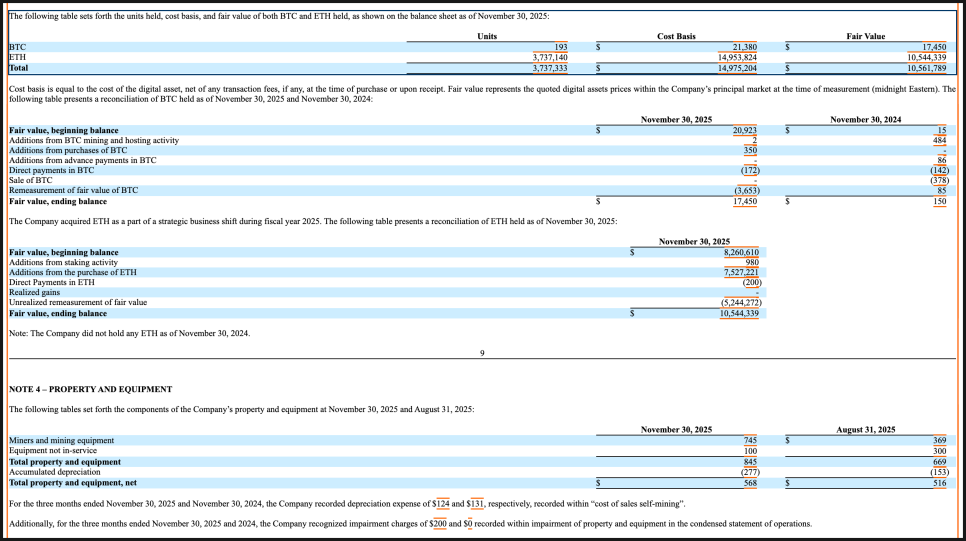Select ETH beginning balance 8,260,610
Viewport: 966px width, 541px height.
point(739,253)
